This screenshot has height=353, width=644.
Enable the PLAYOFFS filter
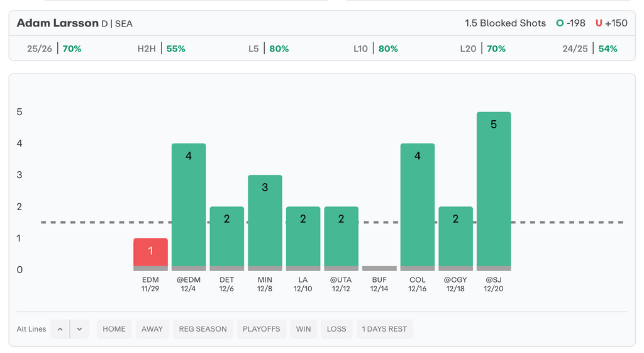(x=261, y=329)
